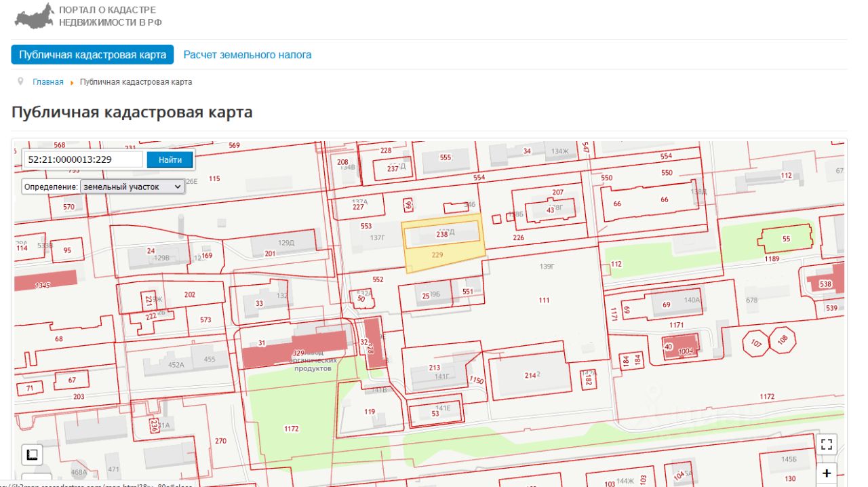Click parcel label '115'
The height and width of the screenshot is (487, 868).
[x=214, y=178]
